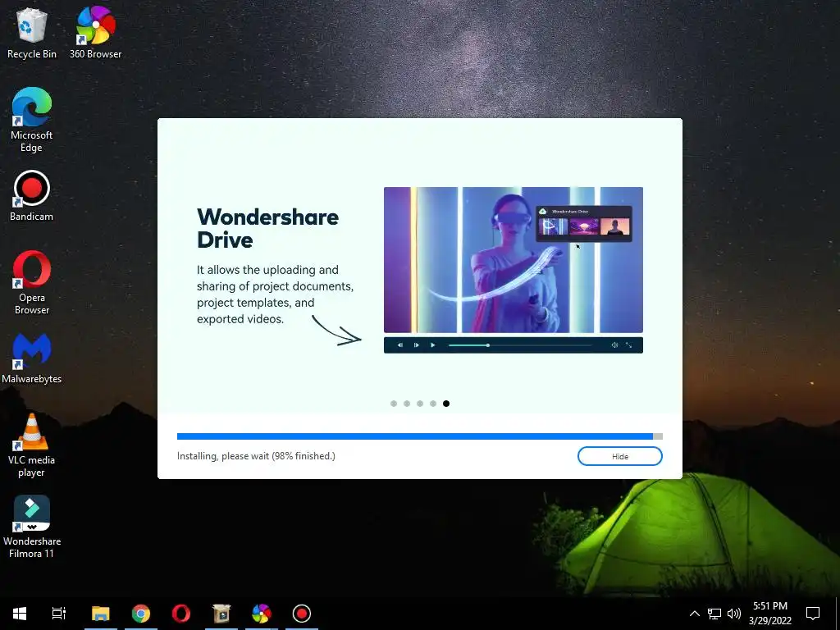
Task: Click the Wondershare Drive heading
Action: [x=268, y=228]
